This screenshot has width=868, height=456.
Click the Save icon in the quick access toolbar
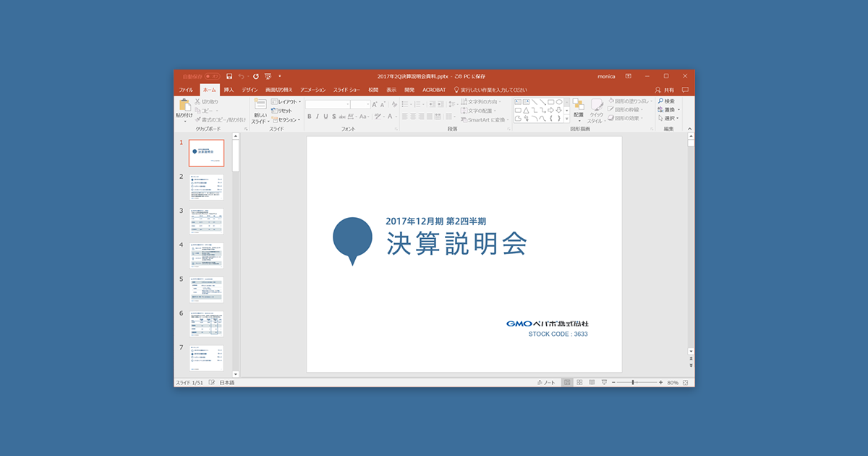(x=229, y=76)
